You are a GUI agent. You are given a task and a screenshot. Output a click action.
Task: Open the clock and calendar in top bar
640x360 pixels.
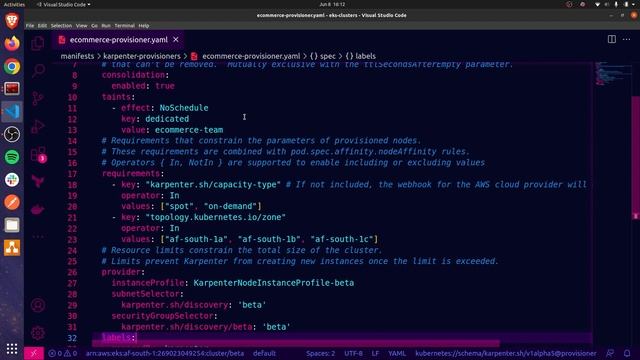click(332, 4)
